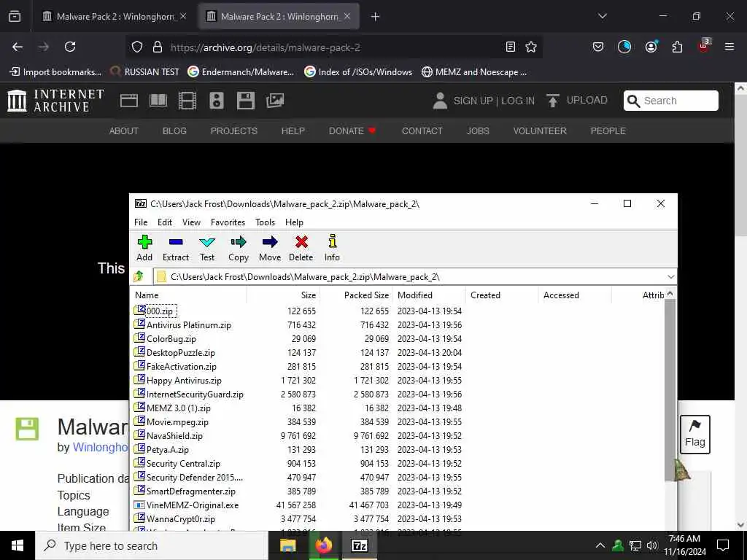Open the View menu in 7-Zip
This screenshot has height=560, width=747.
(191, 222)
